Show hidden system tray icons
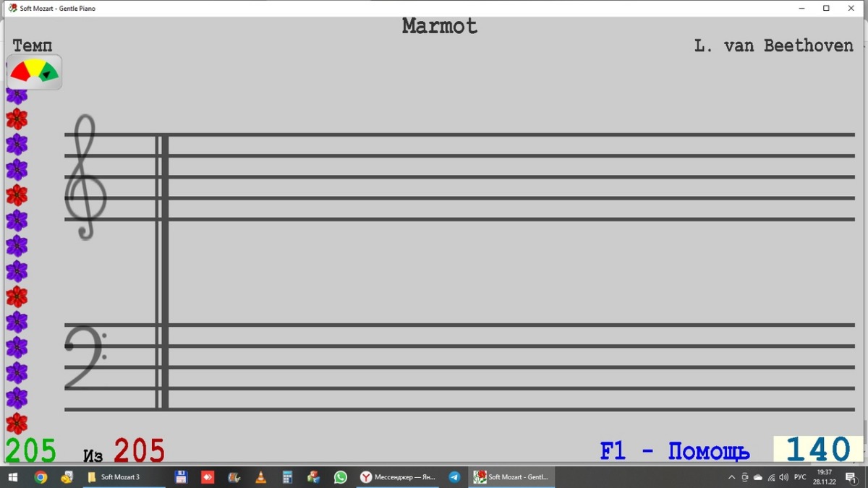This screenshot has height=488, width=868. 731,477
